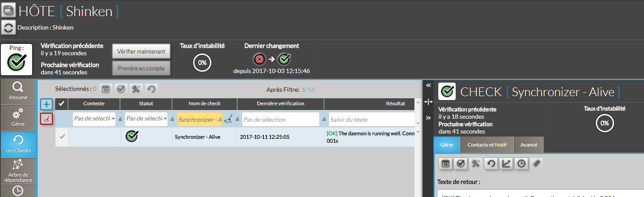Click the blue plus icon beside table
This screenshot has width=644, height=197.
pyautogui.click(x=46, y=104)
